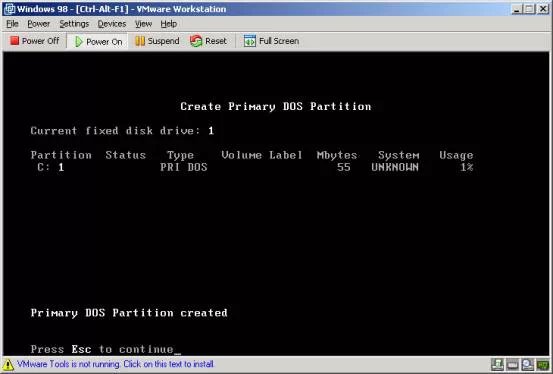Click the '1%' usage value
Screen dimensions: 553x374
[466, 167]
